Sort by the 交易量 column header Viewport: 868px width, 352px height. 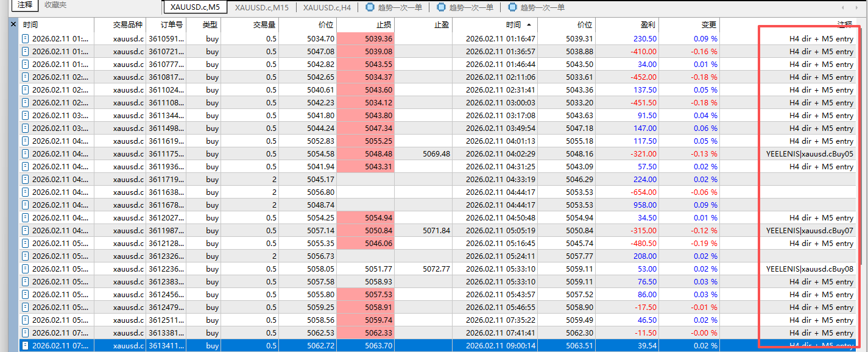(250, 25)
